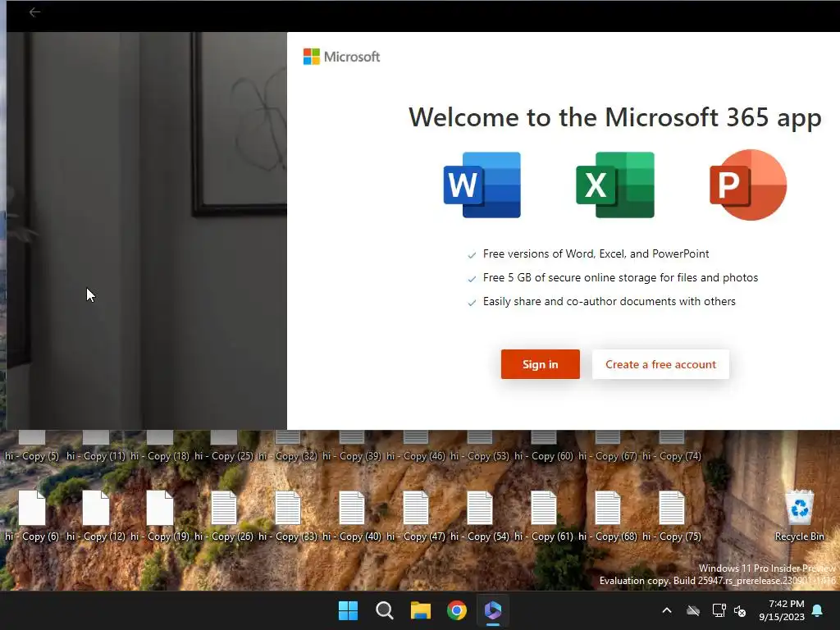840x630 pixels.
Task: Click the Microsoft logo in the welcome panel
Action: (342, 57)
